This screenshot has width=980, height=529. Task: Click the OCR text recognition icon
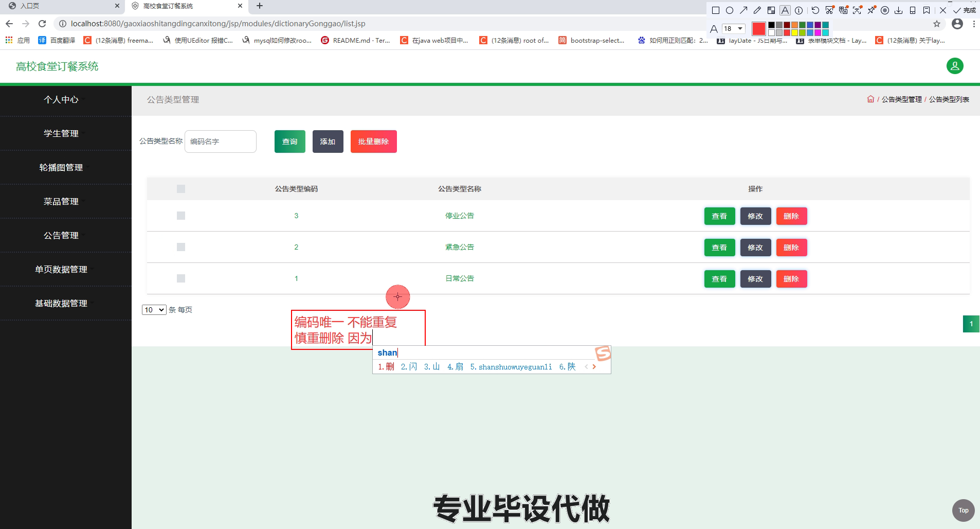coord(857,10)
